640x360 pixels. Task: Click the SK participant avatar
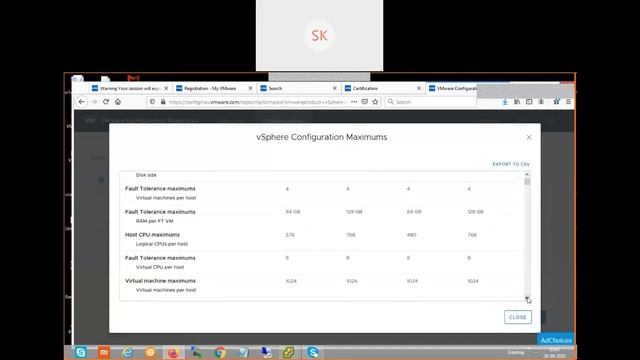point(319,36)
